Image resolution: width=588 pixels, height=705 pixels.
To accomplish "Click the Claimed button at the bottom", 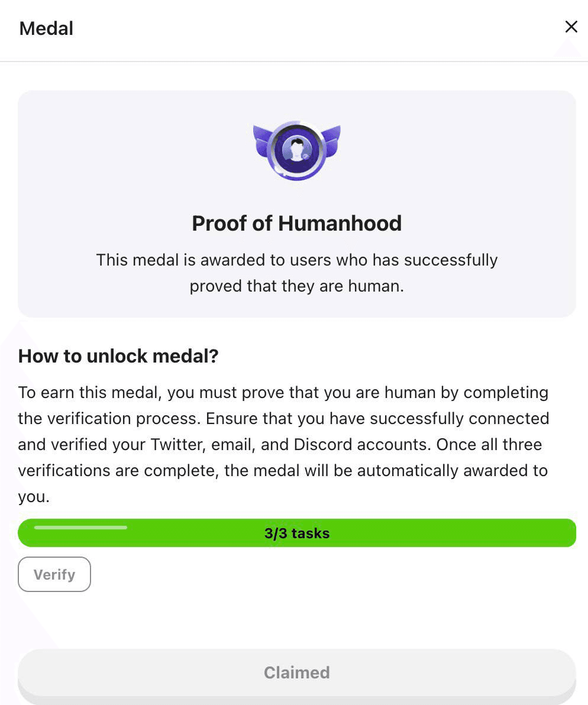I will pos(297,672).
